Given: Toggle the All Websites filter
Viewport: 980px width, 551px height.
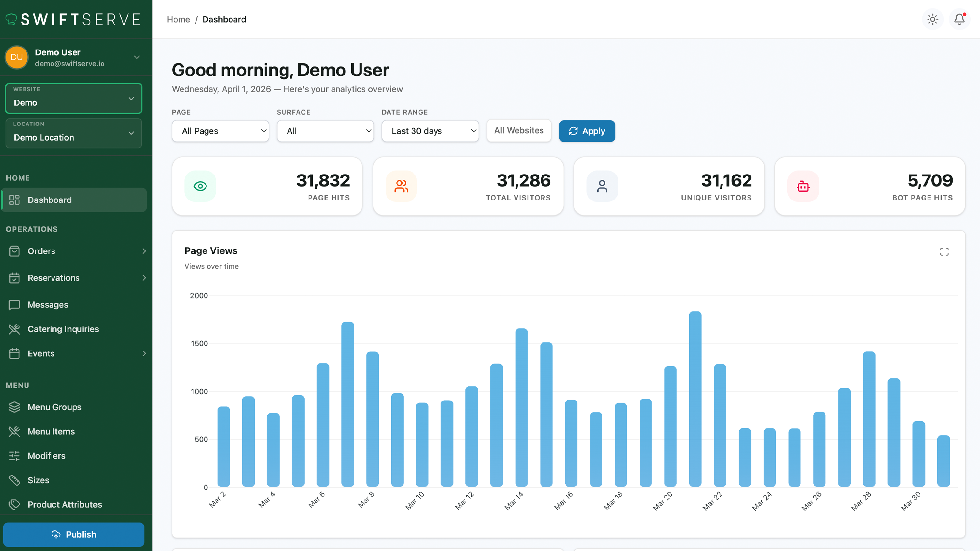Looking at the screenshot, I should pos(519,131).
